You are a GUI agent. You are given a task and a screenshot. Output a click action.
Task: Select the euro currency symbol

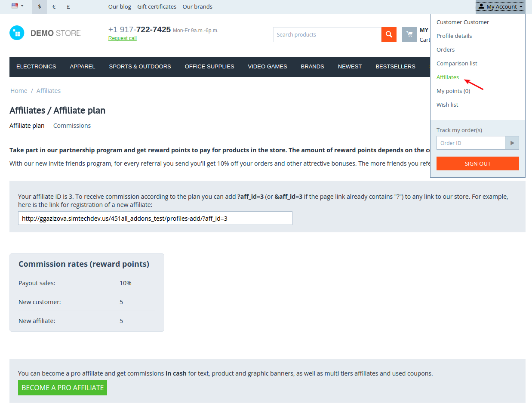tap(54, 6)
